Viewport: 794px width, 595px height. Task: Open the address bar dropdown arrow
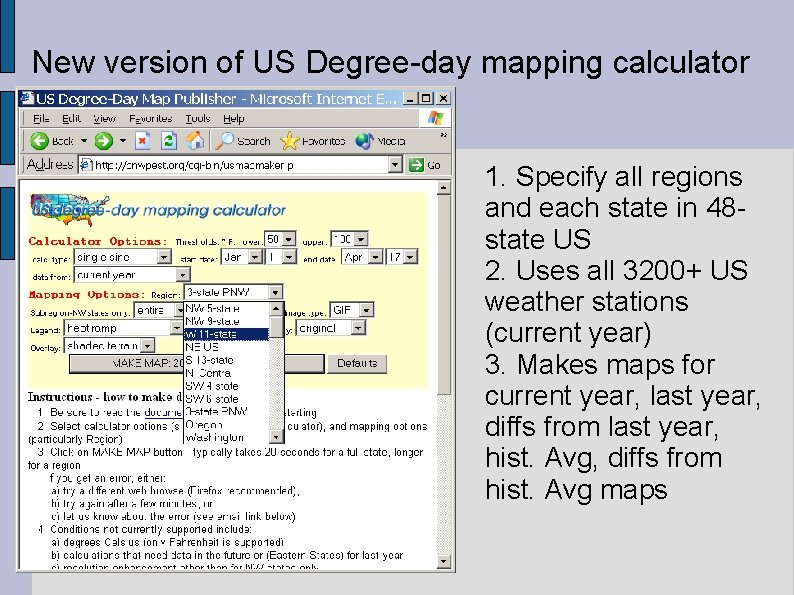point(395,165)
